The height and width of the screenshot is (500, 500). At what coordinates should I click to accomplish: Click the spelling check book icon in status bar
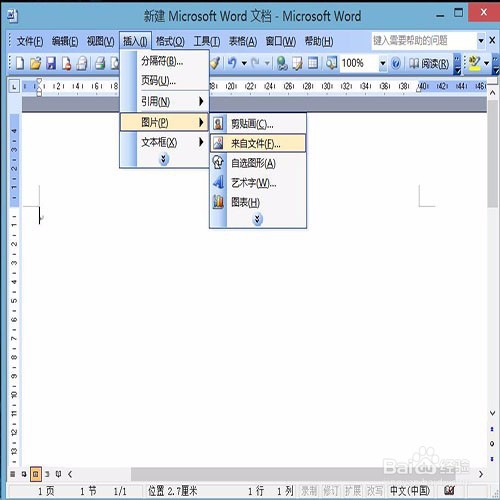click(x=449, y=490)
